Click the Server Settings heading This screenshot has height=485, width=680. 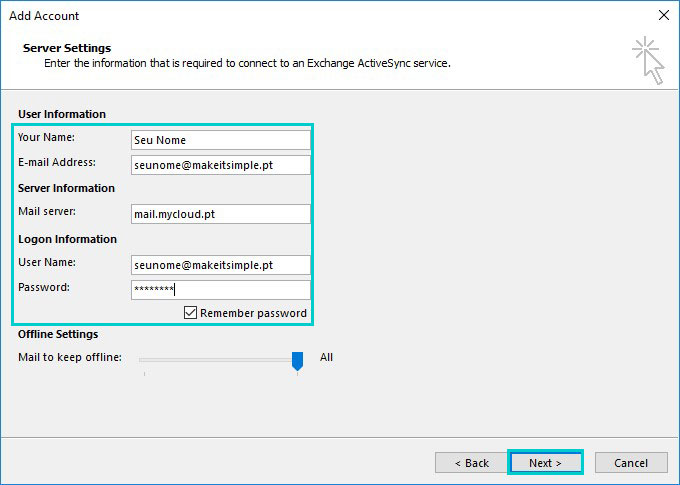67,48
